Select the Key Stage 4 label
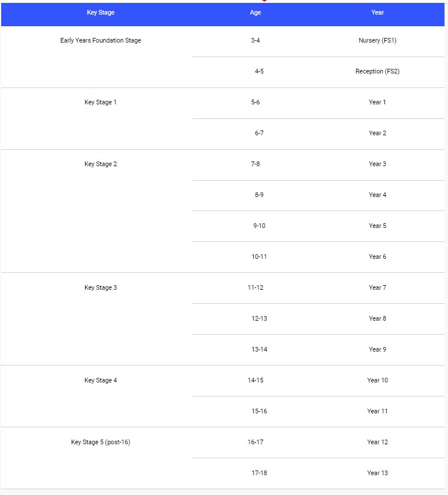The width and height of the screenshot is (448, 495). [x=100, y=381]
